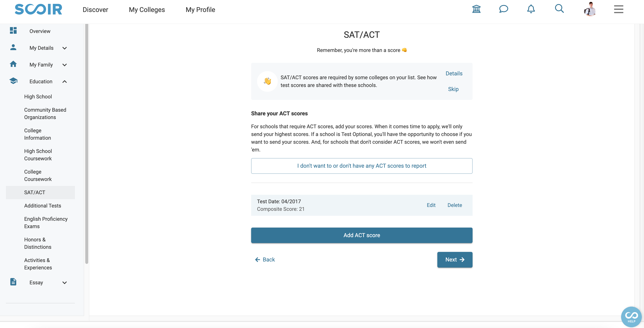
Task: Open High School Coursework item
Action: click(x=38, y=155)
